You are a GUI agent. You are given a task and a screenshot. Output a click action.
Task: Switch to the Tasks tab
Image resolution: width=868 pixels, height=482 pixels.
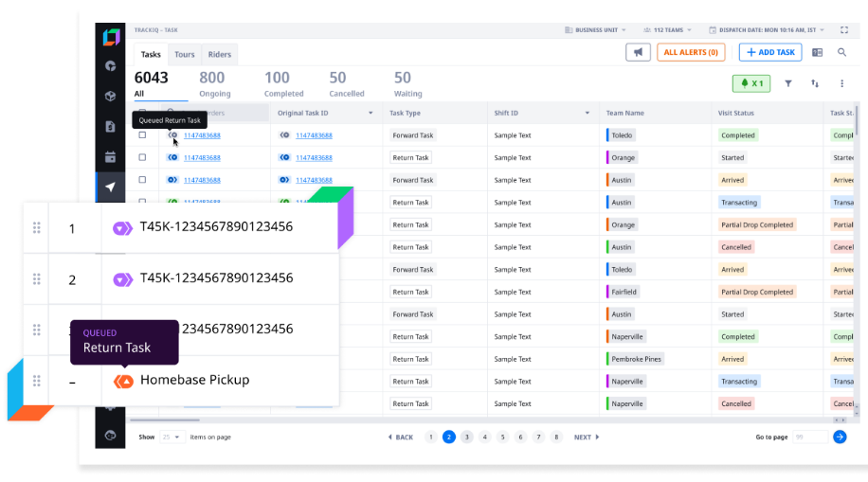(x=151, y=54)
